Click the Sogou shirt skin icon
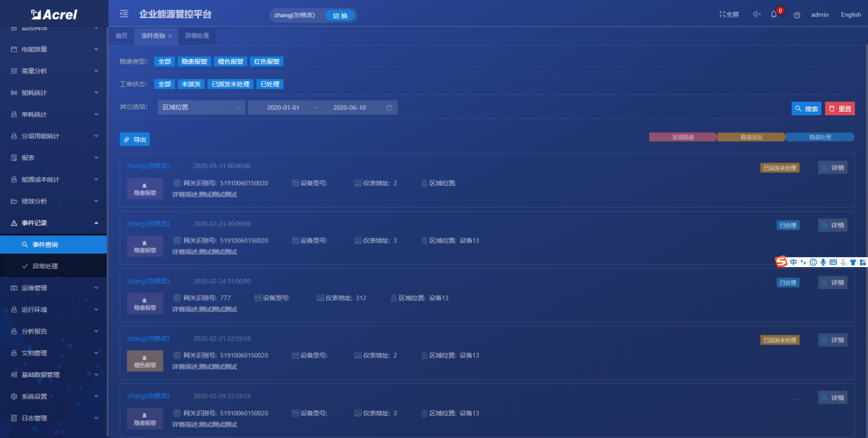This screenshot has width=868, height=438. (x=853, y=262)
